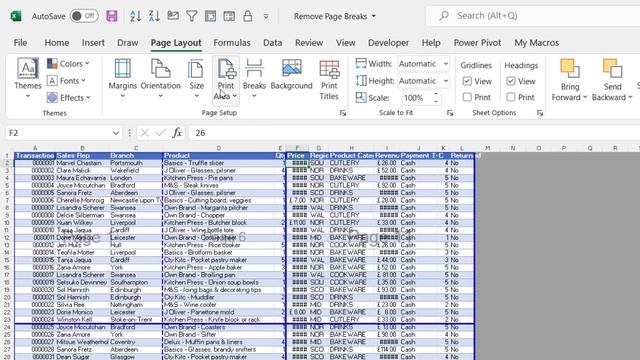The width and height of the screenshot is (640, 360).
Task: Launch the Scale to Fit dialog
Action: coord(450,113)
